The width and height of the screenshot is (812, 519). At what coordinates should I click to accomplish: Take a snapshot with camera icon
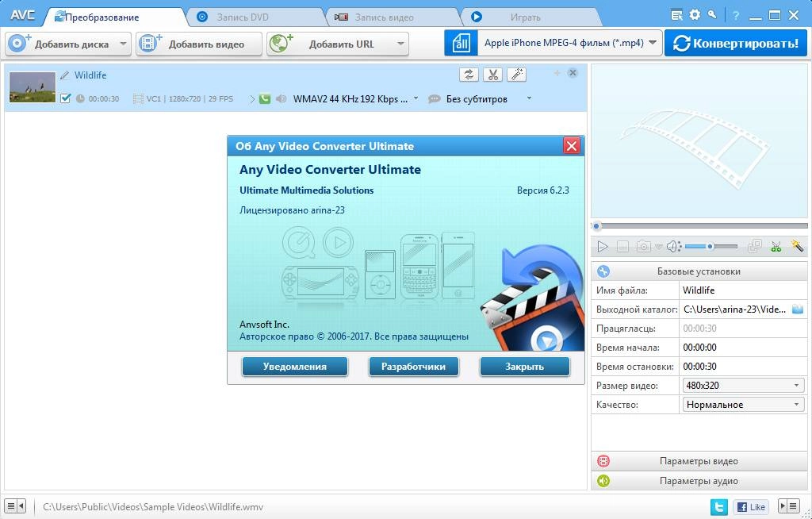pos(644,247)
